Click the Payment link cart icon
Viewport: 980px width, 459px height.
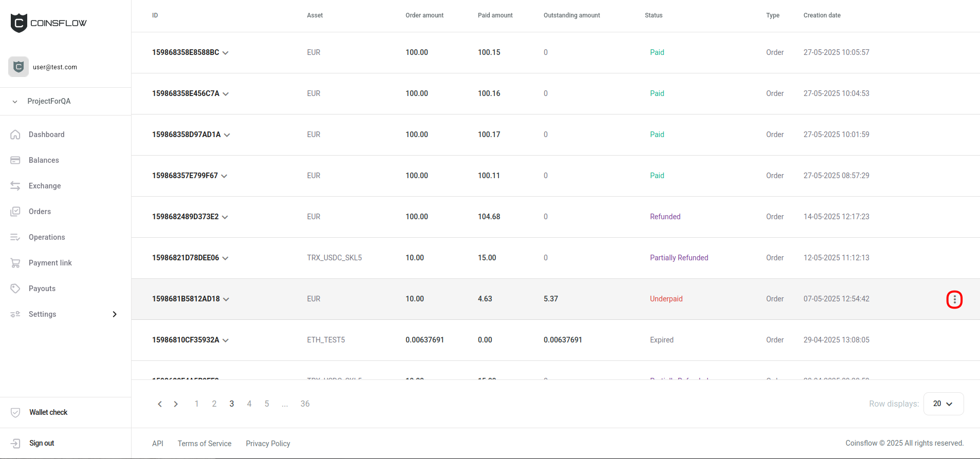coord(15,263)
